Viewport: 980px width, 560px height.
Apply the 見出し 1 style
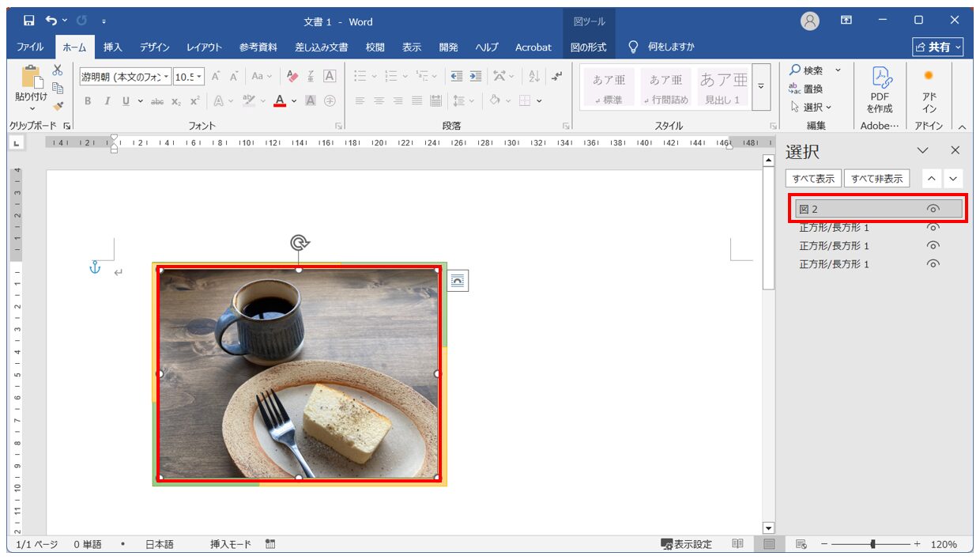coord(723,87)
